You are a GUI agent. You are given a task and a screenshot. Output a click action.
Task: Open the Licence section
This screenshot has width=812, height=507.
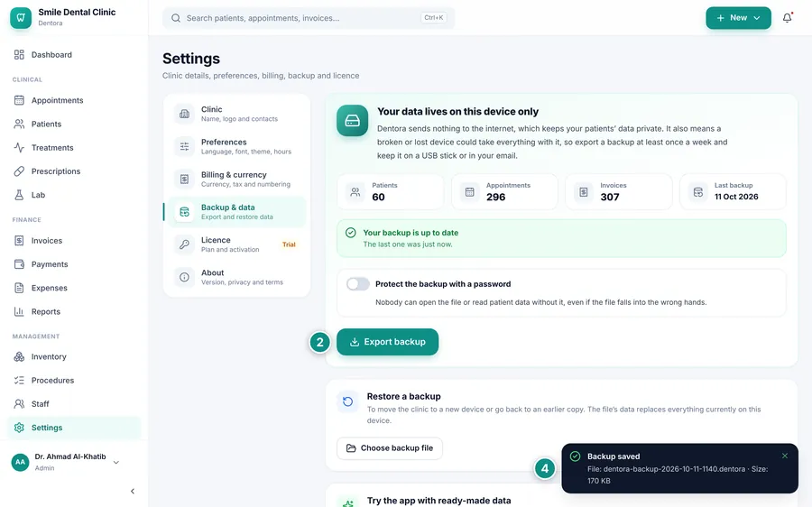236,244
